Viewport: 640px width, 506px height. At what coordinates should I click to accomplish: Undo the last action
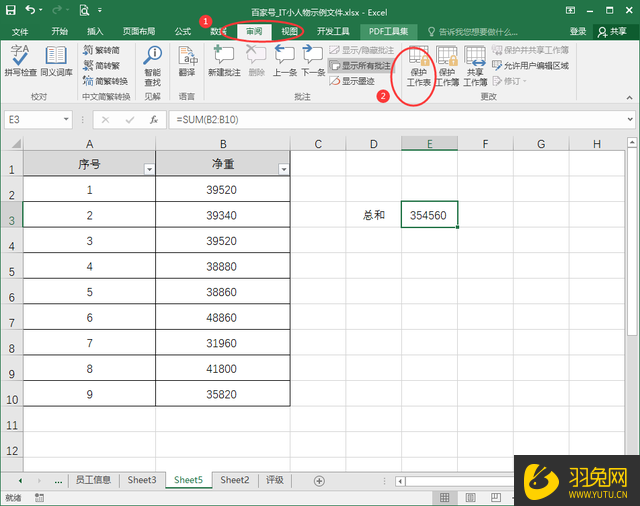click(30, 10)
